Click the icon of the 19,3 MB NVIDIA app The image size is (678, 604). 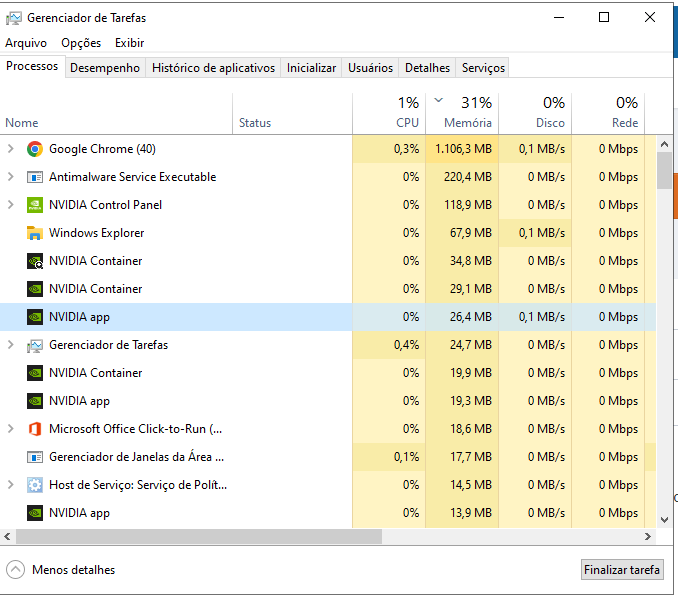point(35,401)
